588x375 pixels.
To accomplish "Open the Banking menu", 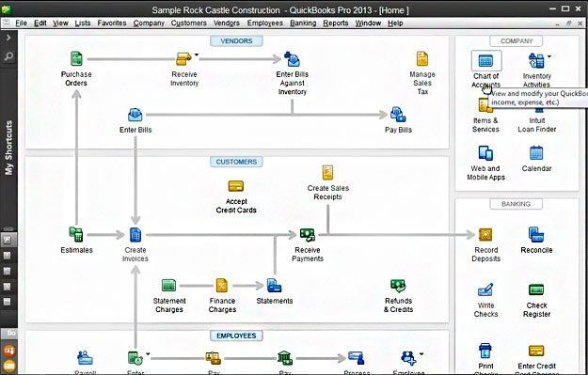I will point(303,23).
